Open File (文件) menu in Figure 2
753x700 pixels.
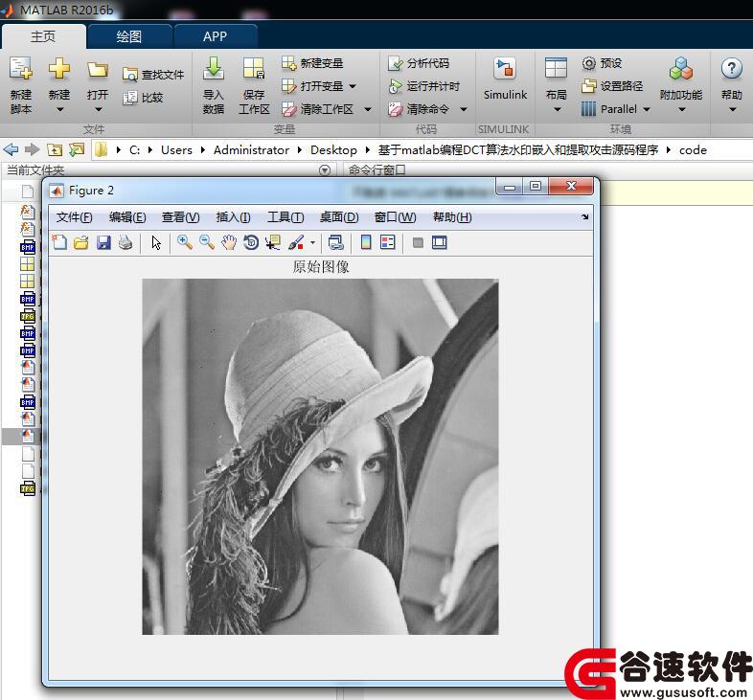click(75, 217)
